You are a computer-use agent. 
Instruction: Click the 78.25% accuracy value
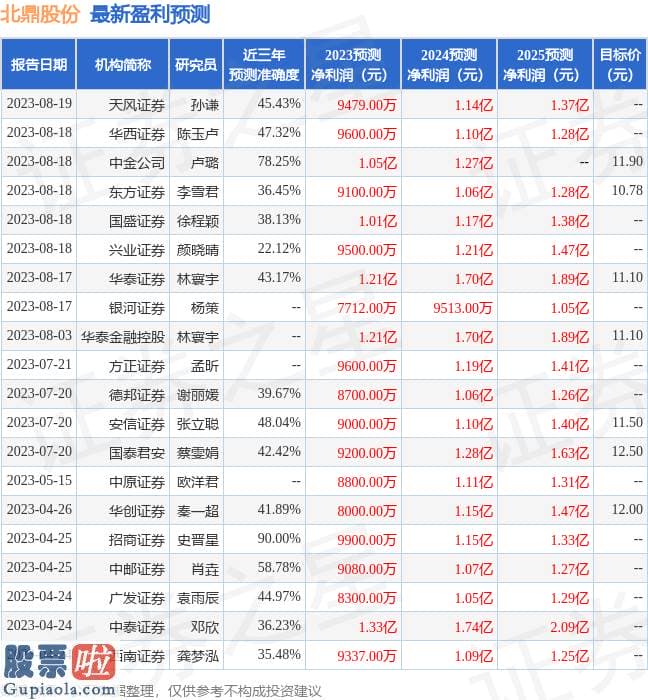[x=279, y=161]
